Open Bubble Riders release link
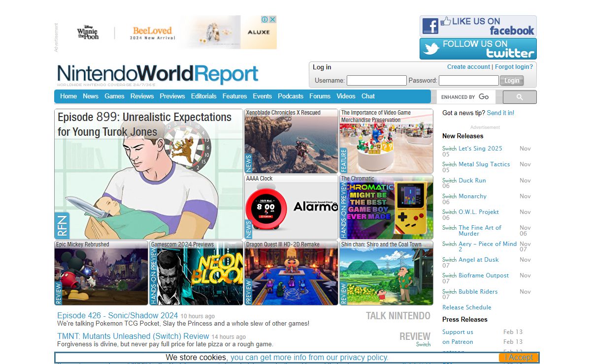 [478, 292]
